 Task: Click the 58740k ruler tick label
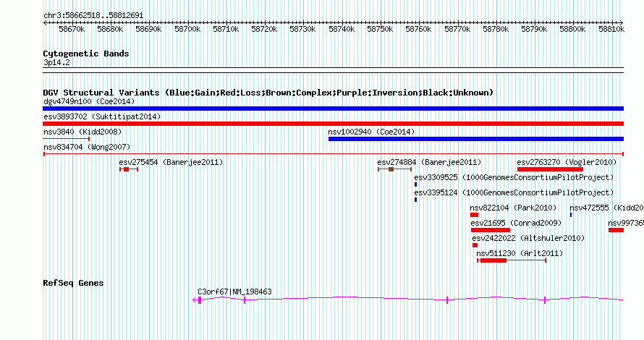[x=342, y=29]
